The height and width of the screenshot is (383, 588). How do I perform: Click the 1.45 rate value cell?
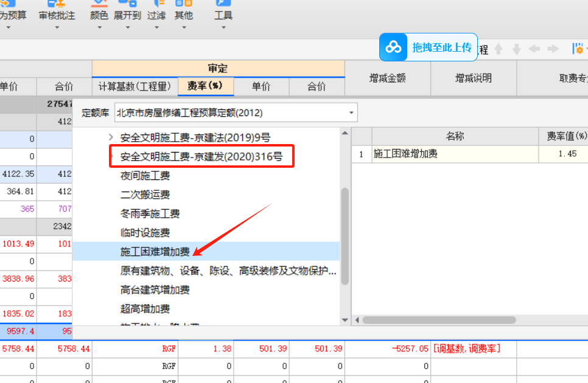click(x=563, y=154)
